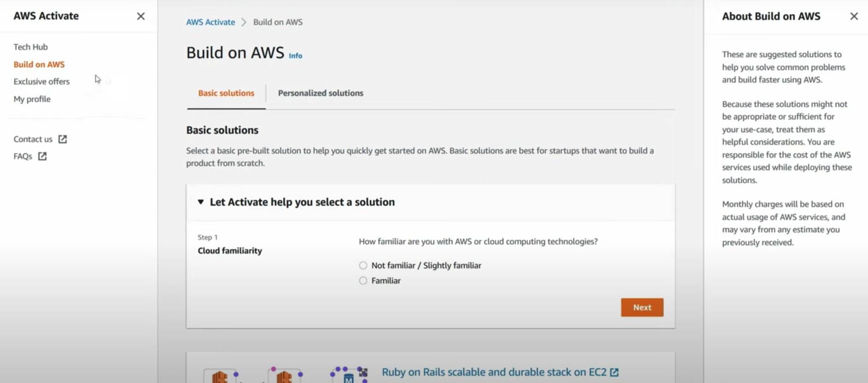Switch to Basic solutions tab
This screenshot has width=868, height=383.
226,93
